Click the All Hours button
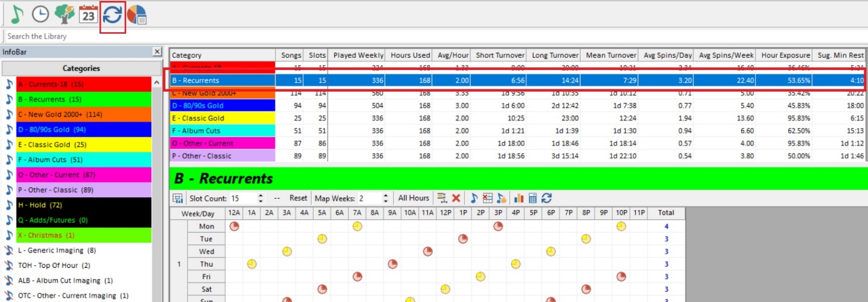 pyautogui.click(x=414, y=198)
